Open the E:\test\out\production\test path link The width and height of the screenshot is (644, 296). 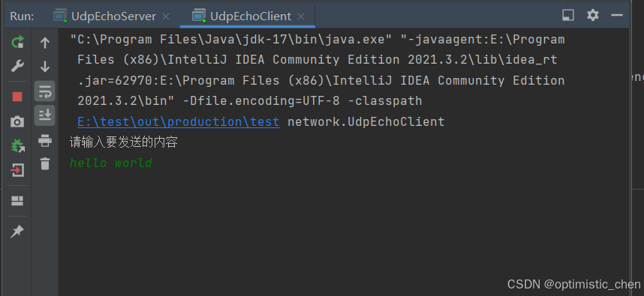tap(178, 121)
